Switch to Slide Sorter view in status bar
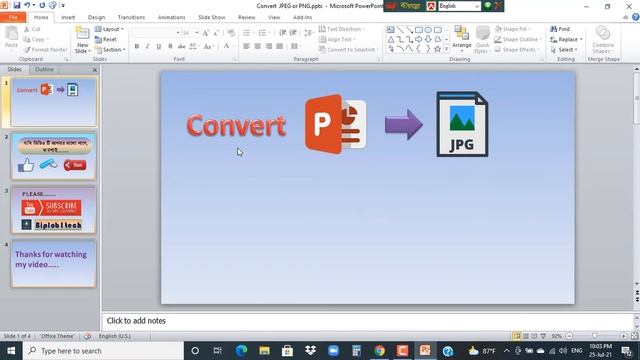 click(x=526, y=336)
